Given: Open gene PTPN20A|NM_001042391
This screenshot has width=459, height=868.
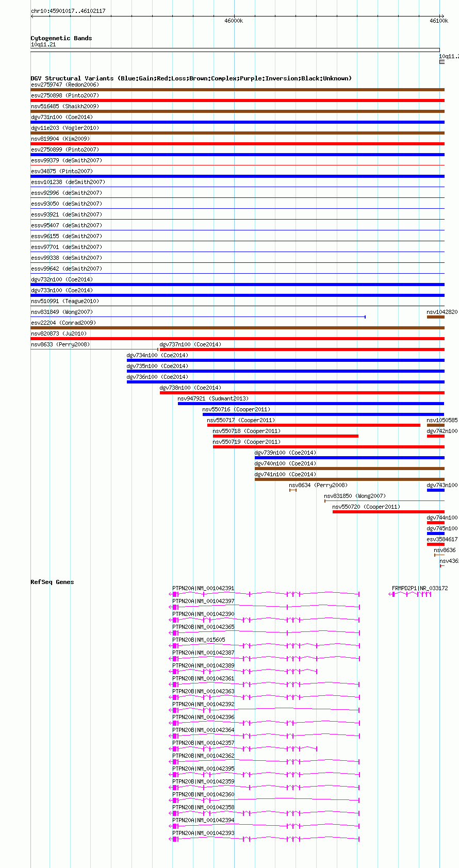Looking at the screenshot, I should tap(203, 588).
